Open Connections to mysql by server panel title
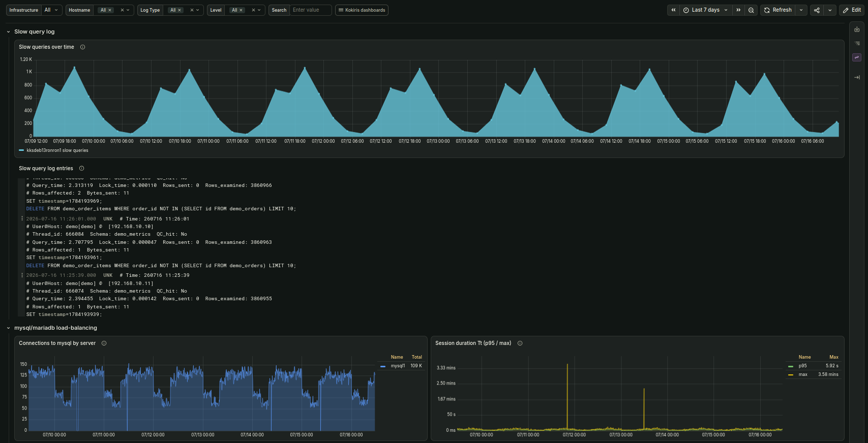The width and height of the screenshot is (868, 443). click(57, 343)
